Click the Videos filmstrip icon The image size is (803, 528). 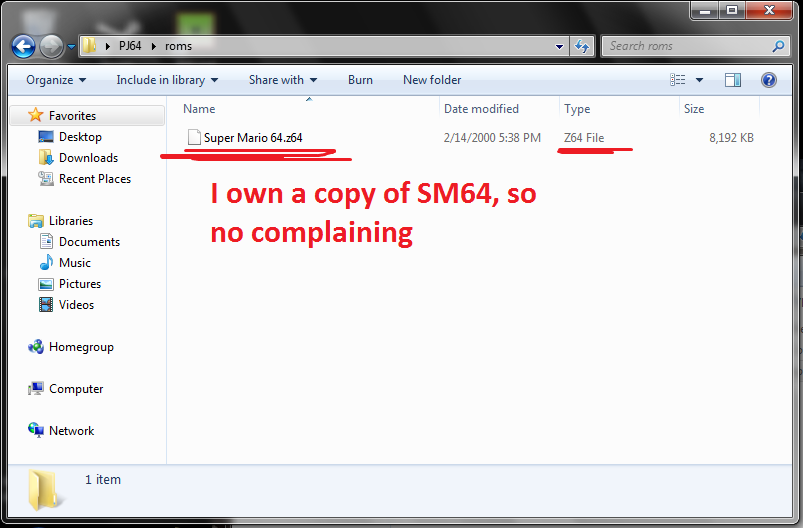(x=46, y=305)
